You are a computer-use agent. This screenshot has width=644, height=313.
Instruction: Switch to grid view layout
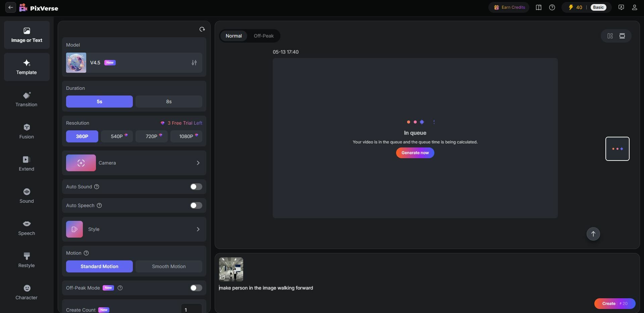(610, 36)
